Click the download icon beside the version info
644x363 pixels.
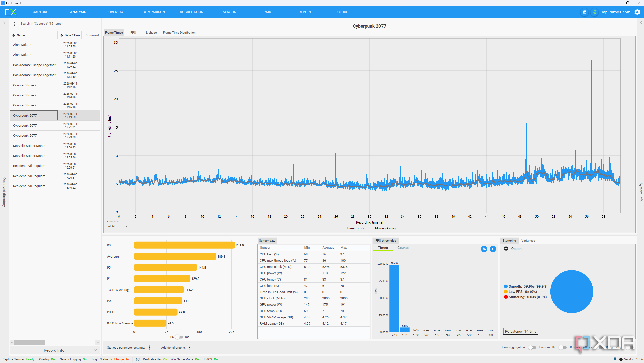[x=615, y=359]
